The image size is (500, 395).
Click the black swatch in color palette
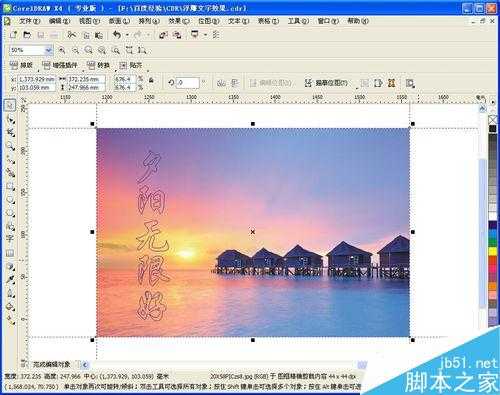point(493,129)
